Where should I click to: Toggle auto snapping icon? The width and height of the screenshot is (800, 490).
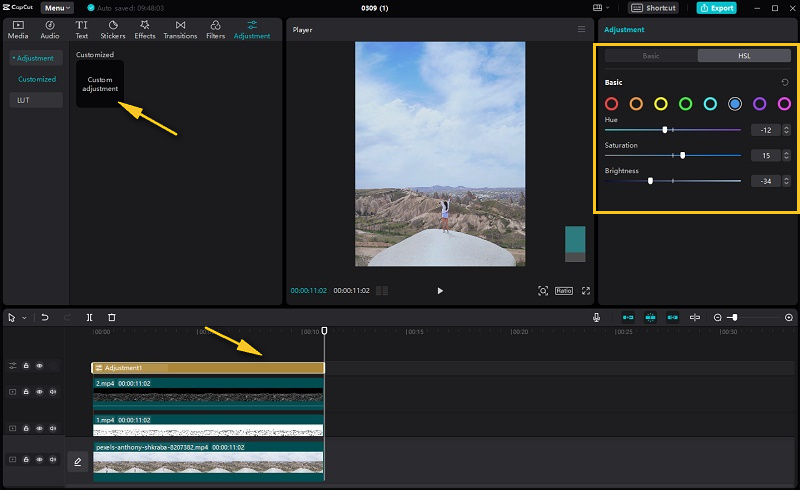[x=651, y=317]
